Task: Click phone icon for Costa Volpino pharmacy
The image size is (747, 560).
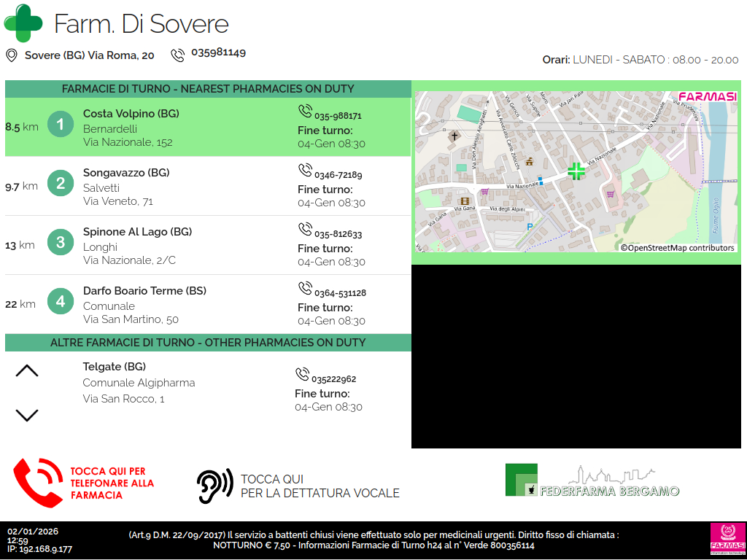Action: tap(305, 111)
